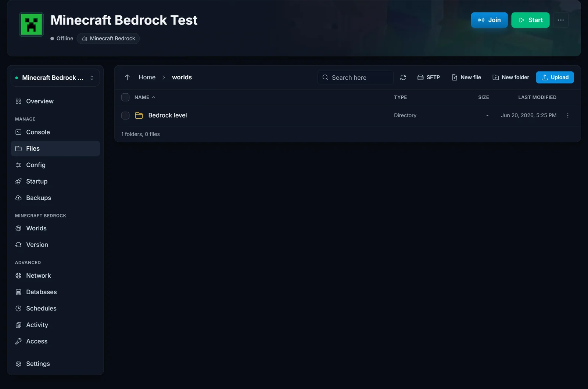Check the Bedrock level row checkbox
The image size is (588, 389).
pyautogui.click(x=125, y=116)
